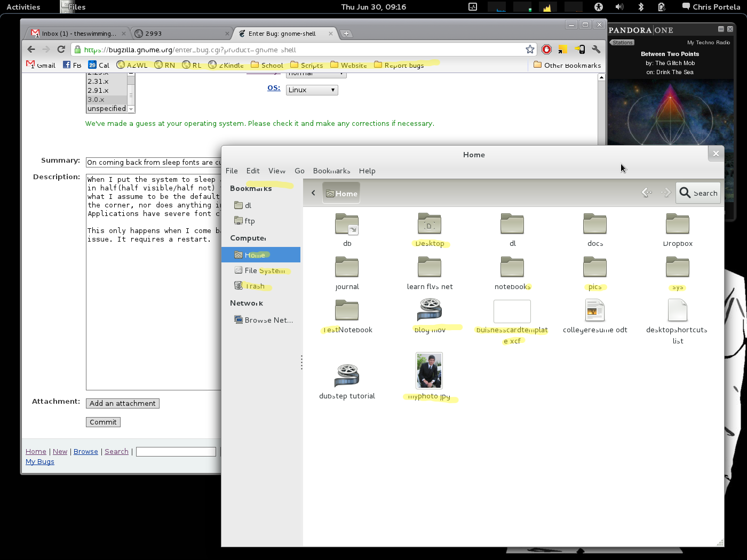Click the bookmark star in address bar
This screenshot has height=560, width=747.
(530, 50)
